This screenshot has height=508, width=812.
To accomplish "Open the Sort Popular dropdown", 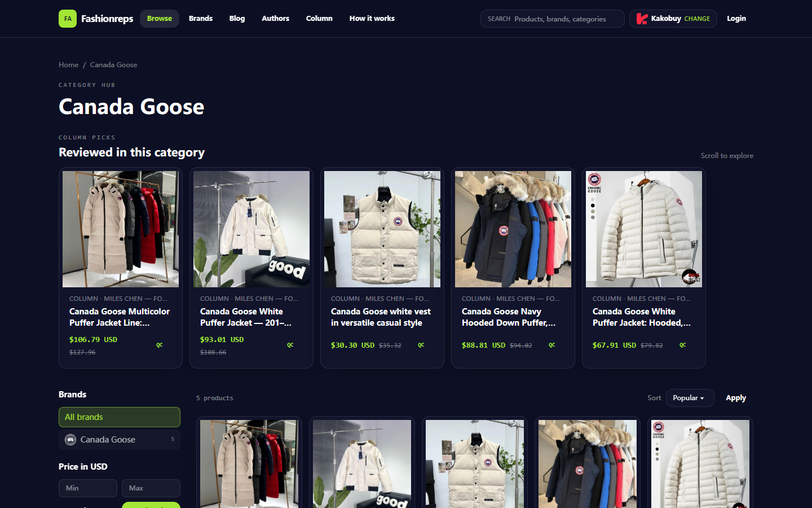I will pyautogui.click(x=690, y=398).
